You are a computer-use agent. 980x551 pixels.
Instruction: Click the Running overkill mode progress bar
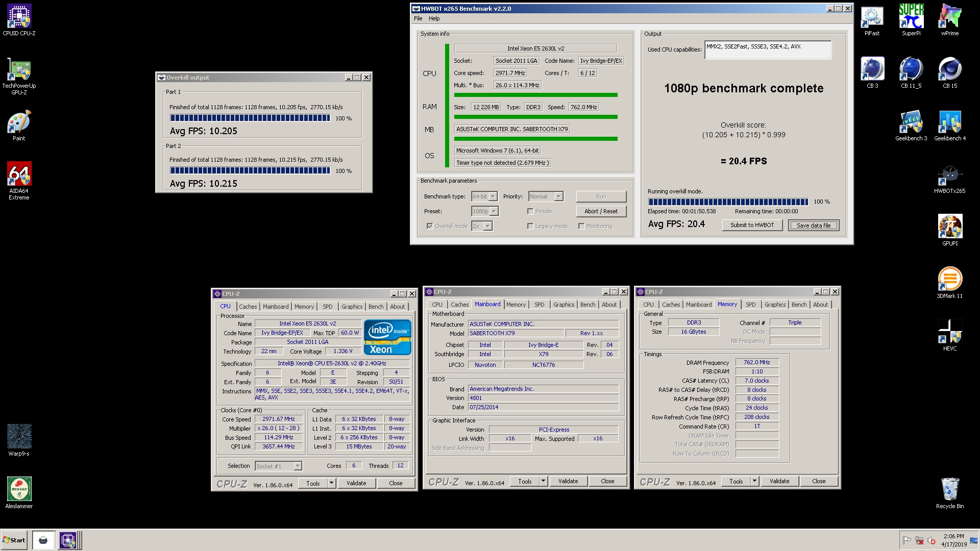pos(728,202)
